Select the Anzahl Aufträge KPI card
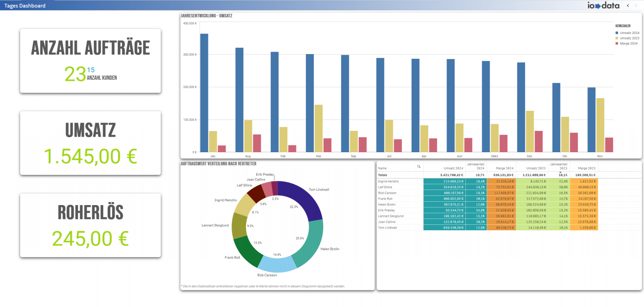The width and height of the screenshot is (644, 307). [90, 61]
